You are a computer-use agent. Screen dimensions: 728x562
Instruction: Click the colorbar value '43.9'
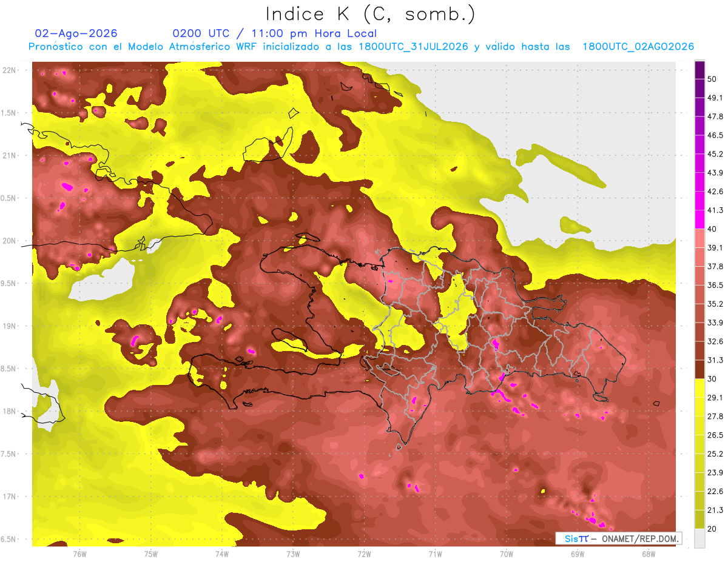716,173
